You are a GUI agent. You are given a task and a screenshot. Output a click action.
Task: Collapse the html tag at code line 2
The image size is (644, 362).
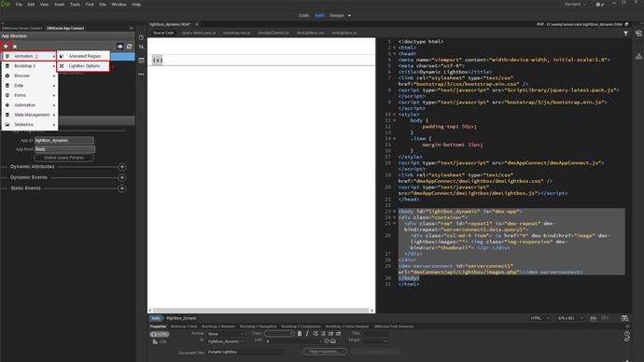pyautogui.click(x=394, y=48)
